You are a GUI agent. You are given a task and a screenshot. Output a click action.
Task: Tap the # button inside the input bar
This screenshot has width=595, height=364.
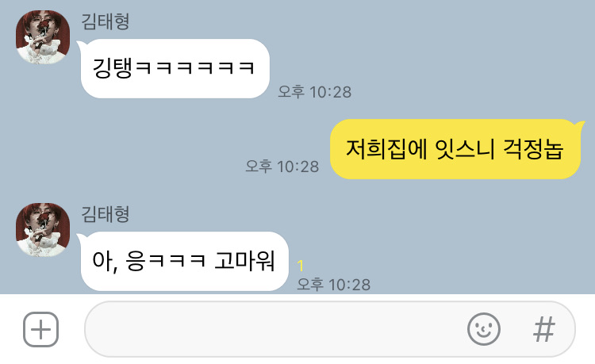544,329
